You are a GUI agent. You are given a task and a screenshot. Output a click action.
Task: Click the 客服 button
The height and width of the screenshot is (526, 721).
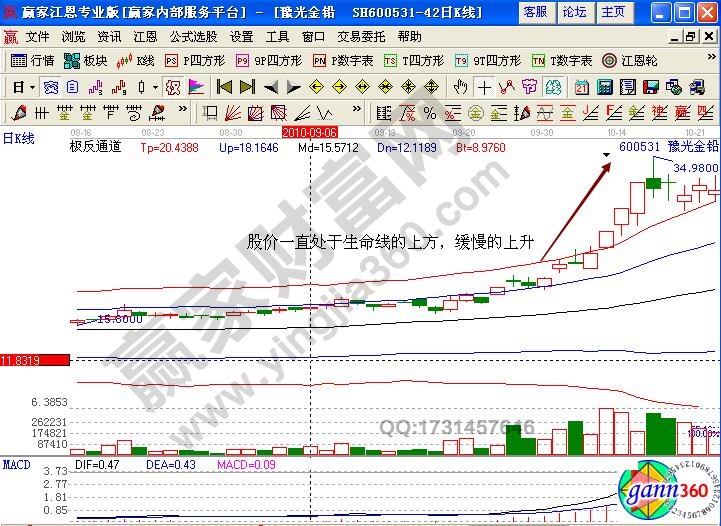[535, 12]
